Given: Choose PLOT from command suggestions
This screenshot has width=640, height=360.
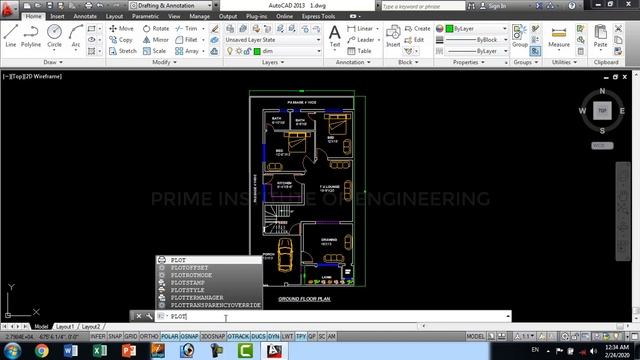Looking at the screenshot, I should (209, 260).
